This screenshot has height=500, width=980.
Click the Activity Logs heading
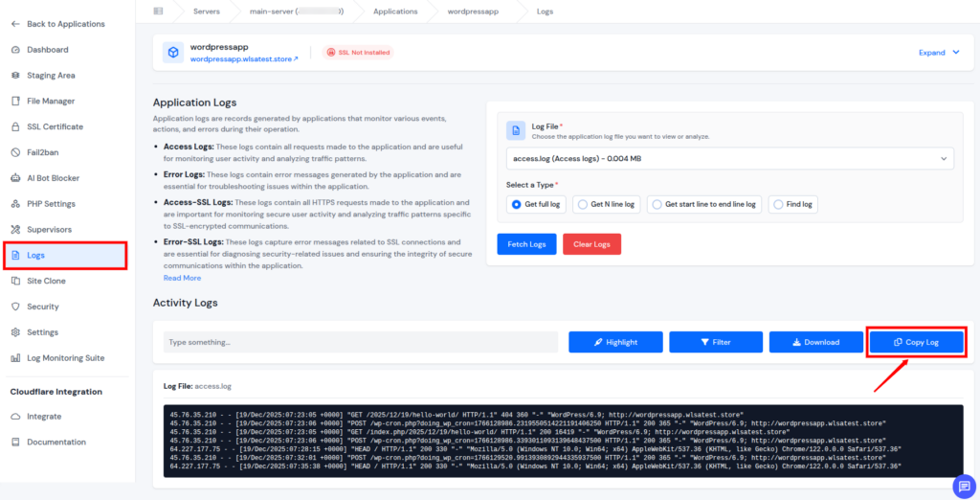(185, 303)
